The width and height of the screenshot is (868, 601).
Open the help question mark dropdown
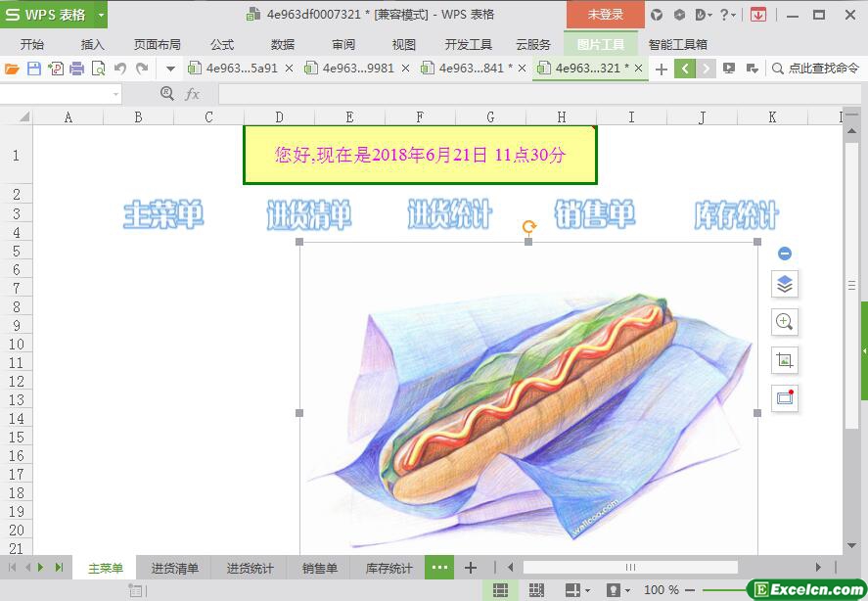[727, 15]
